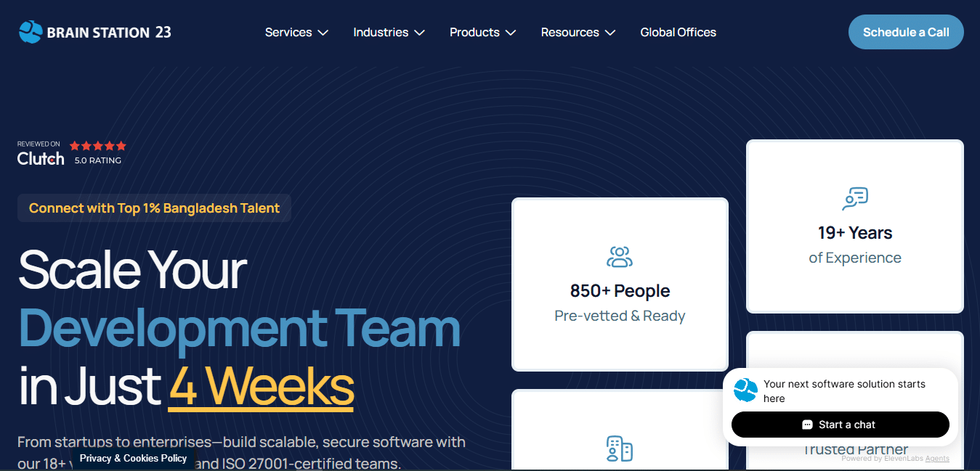The width and height of the screenshot is (980, 471).
Task: Click the chat bubbles experience icon
Action: (855, 198)
